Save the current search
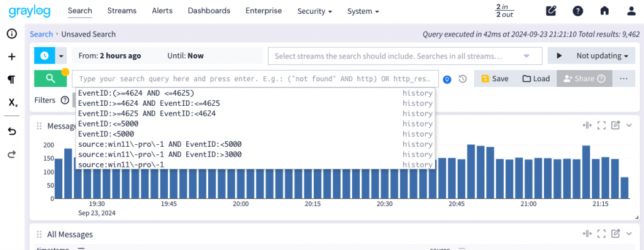 [494, 79]
